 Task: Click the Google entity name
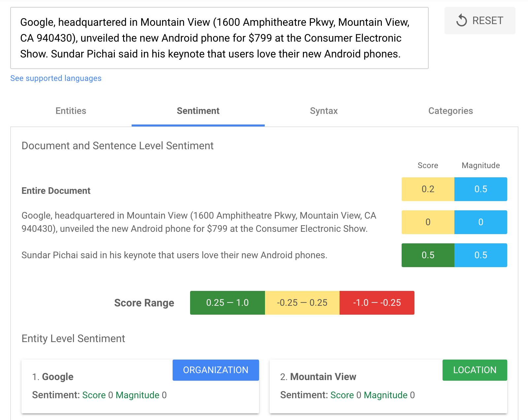58,377
